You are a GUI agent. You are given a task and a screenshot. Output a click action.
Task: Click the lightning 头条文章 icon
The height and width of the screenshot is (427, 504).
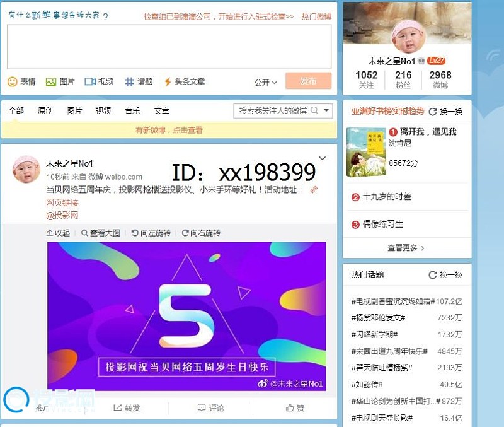pos(168,82)
